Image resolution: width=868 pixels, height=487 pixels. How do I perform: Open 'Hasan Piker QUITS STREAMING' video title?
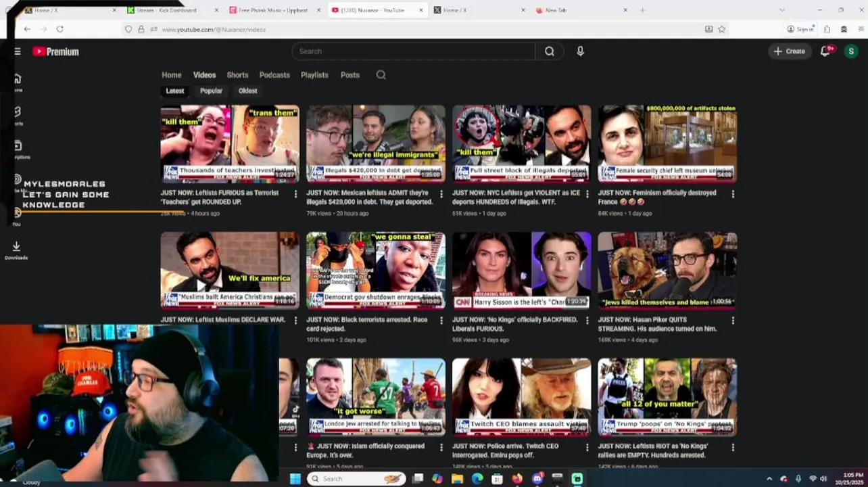(x=657, y=324)
